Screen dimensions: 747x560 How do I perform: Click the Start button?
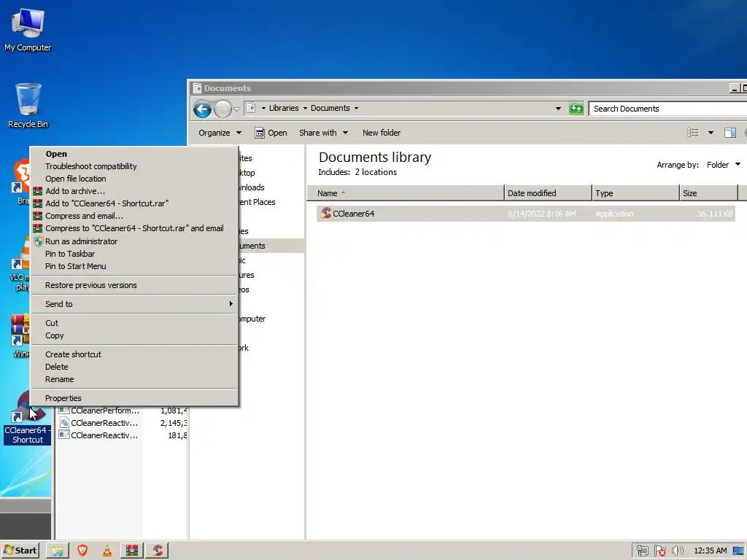20,551
